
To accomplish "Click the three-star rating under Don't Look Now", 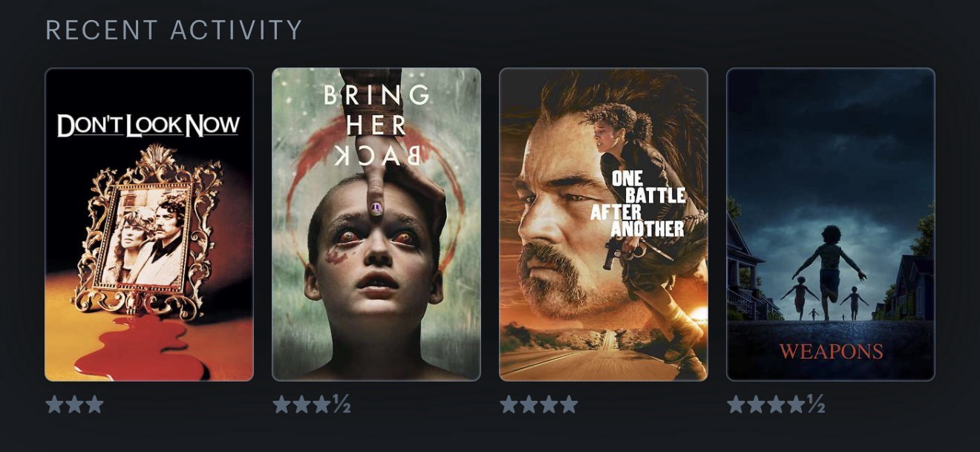I will pyautogui.click(x=74, y=404).
